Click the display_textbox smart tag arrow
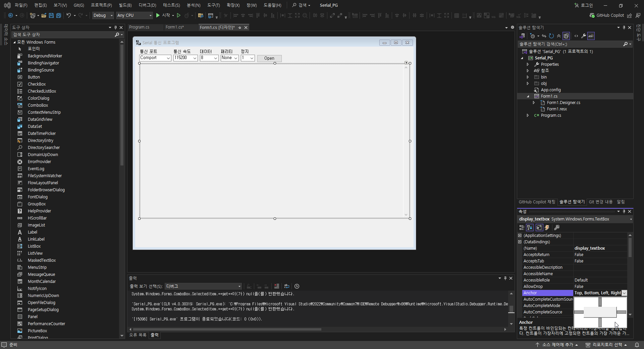 tap(406, 63)
